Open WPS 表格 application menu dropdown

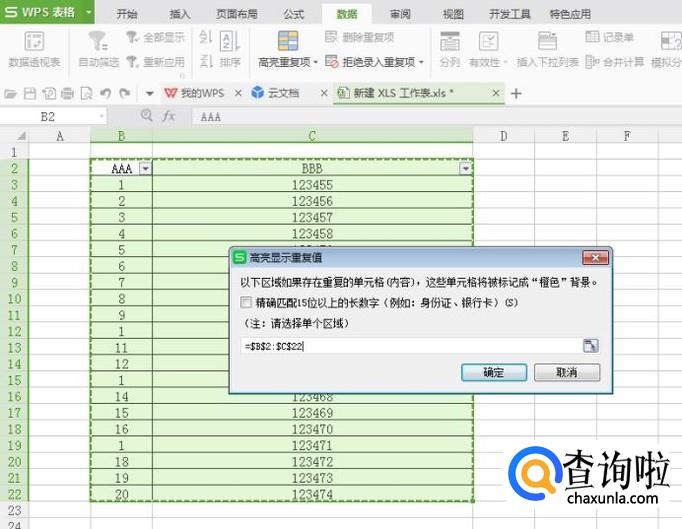(89, 12)
